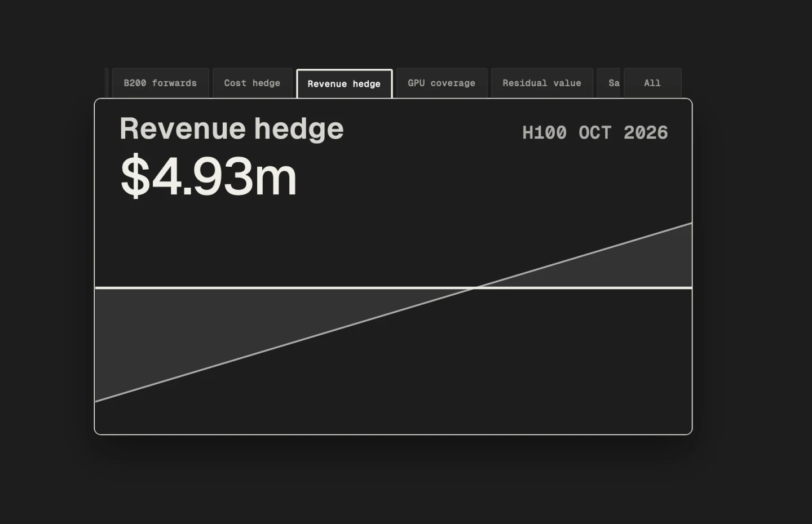Open the partially hidden Sa tab
Image resolution: width=812 pixels, height=524 pixels.
(609, 83)
